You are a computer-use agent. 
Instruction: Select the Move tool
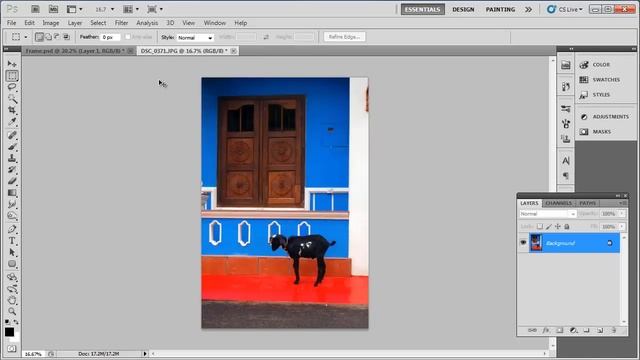(x=12, y=64)
